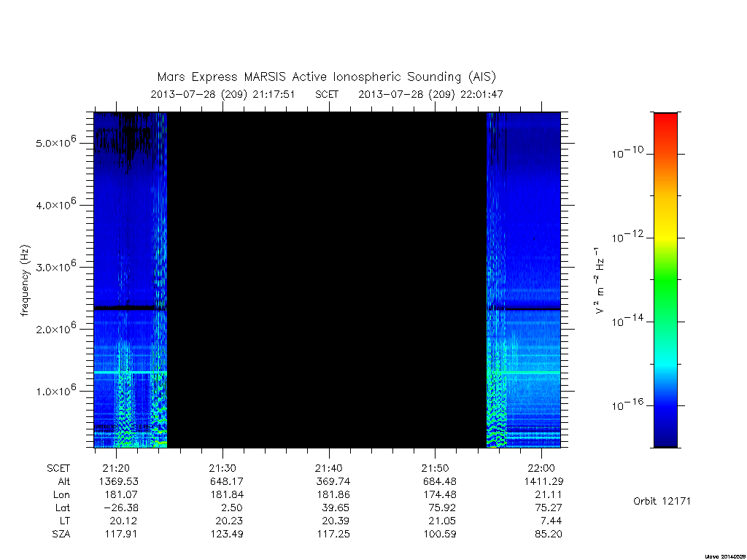
Task: Click the colorbar unit label V² m⁻² Hz⁻¹
Action: click(x=600, y=280)
